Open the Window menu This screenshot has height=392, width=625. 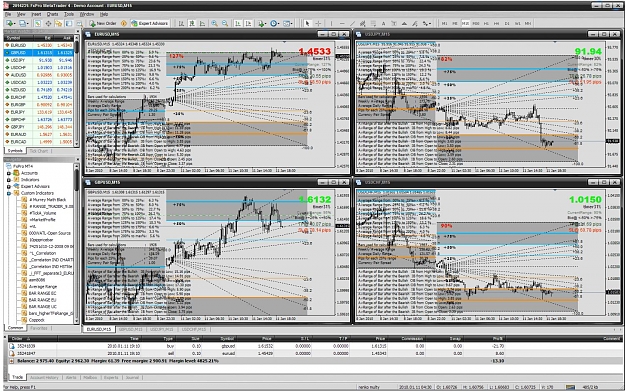[x=87, y=14]
